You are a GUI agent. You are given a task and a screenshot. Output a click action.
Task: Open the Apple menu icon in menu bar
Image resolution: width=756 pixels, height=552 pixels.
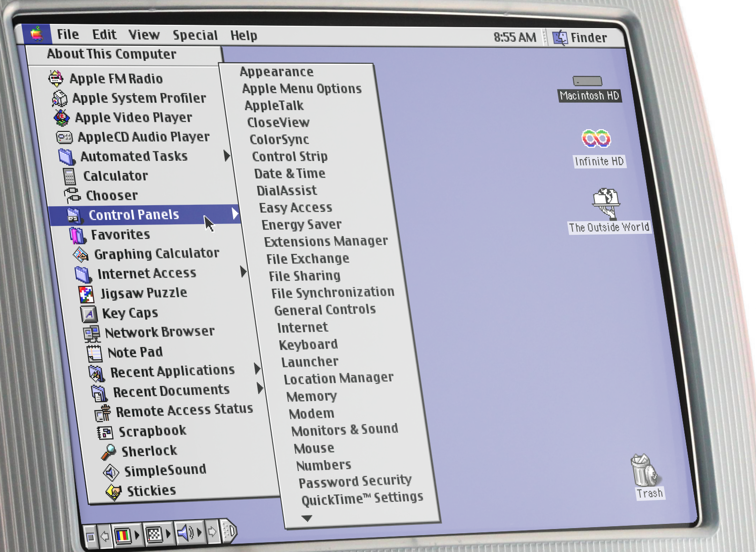tap(37, 34)
